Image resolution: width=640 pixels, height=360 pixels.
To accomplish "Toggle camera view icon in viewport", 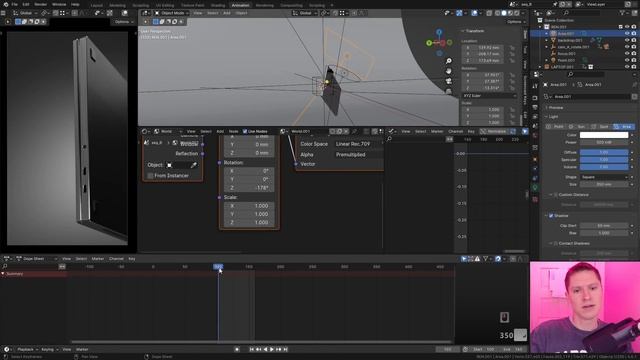I will pyautogui.click(x=449, y=81).
